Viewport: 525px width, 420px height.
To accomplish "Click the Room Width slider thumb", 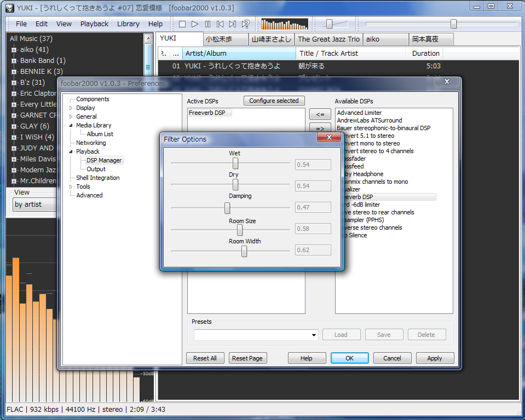I will pyautogui.click(x=244, y=251).
